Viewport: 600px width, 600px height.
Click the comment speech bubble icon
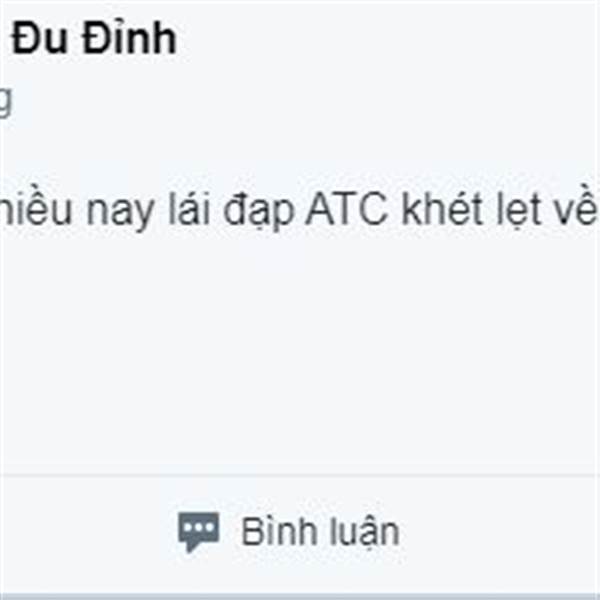[x=199, y=532]
